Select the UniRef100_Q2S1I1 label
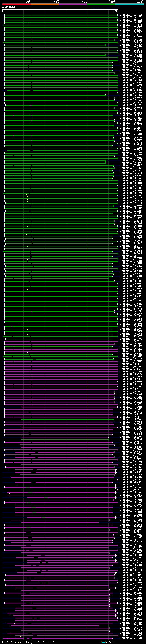Image resolution: width=146 pixels, height=644 pixels. pyautogui.click(x=131, y=50)
